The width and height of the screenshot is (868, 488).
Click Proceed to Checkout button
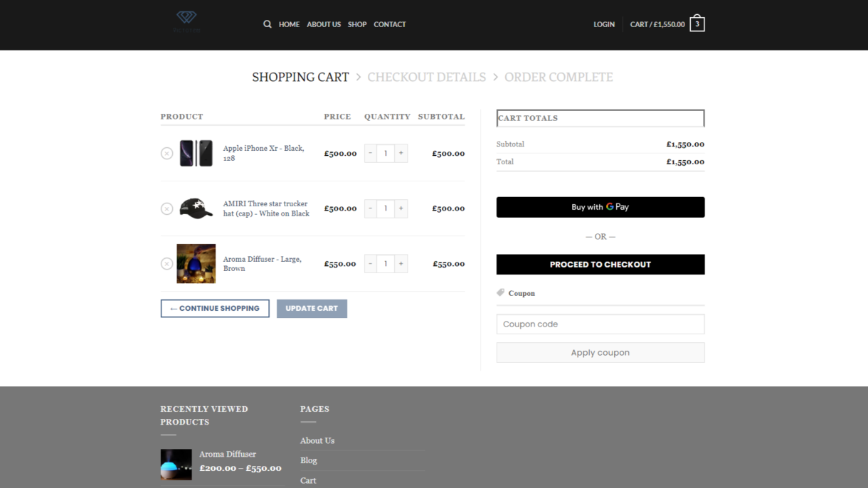[x=600, y=265]
